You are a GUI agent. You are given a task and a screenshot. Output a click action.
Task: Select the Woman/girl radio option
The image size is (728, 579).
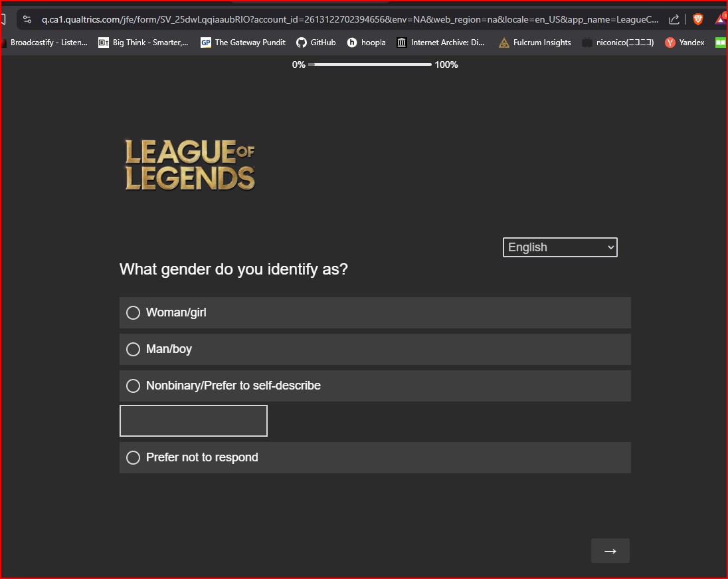tap(134, 312)
